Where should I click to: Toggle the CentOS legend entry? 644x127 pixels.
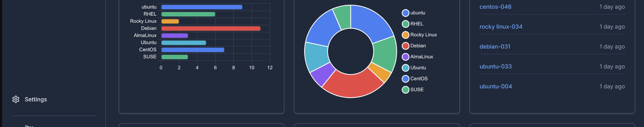tap(419, 79)
